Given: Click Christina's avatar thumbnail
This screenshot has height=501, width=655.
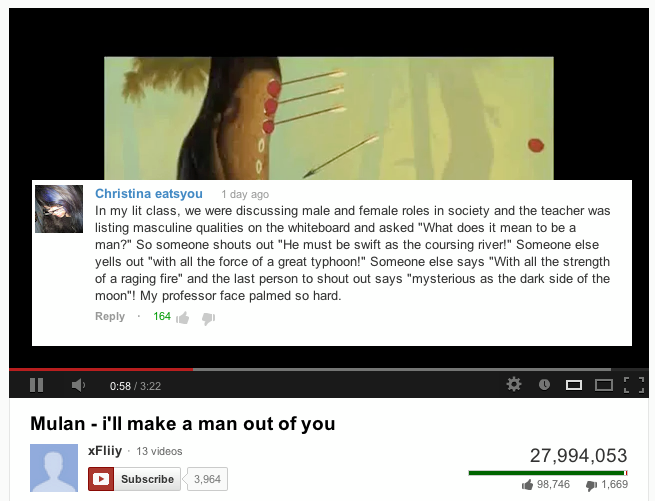Looking at the screenshot, I should coord(59,209).
